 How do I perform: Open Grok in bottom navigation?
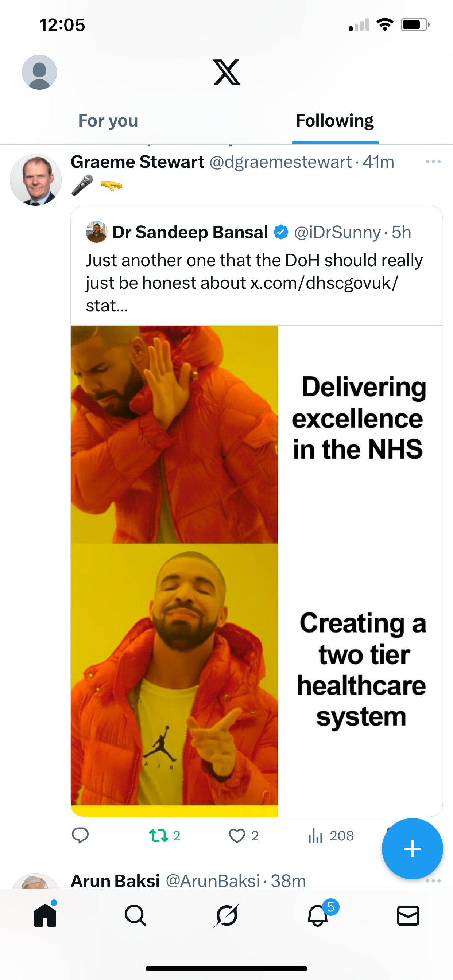tap(226, 915)
